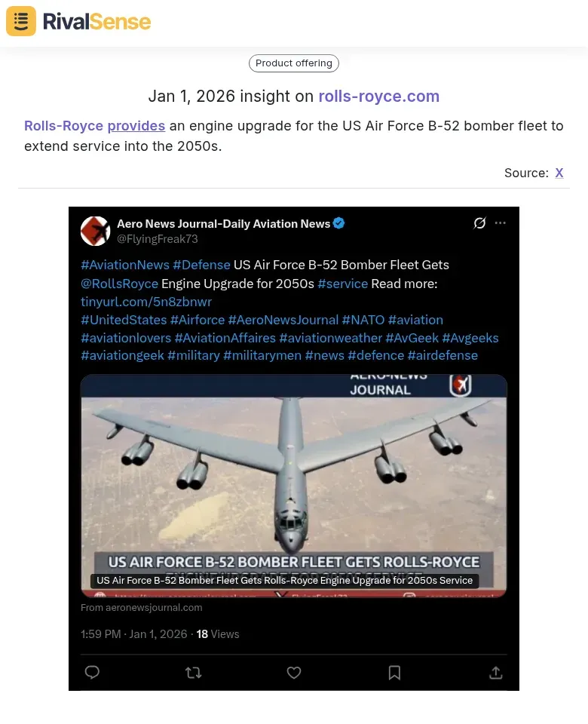588x724 pixels.
Task: Open the Grok icon on the tweet
Action: (479, 223)
